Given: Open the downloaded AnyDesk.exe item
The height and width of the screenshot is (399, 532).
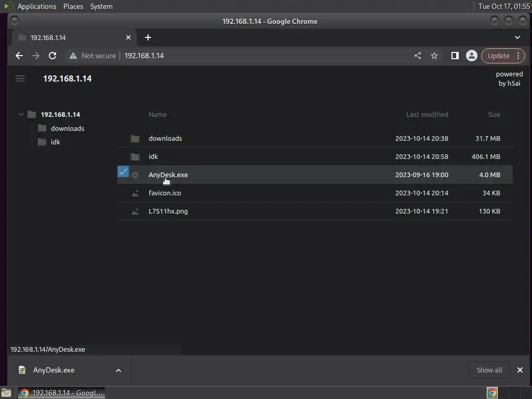Looking at the screenshot, I should click(x=54, y=370).
